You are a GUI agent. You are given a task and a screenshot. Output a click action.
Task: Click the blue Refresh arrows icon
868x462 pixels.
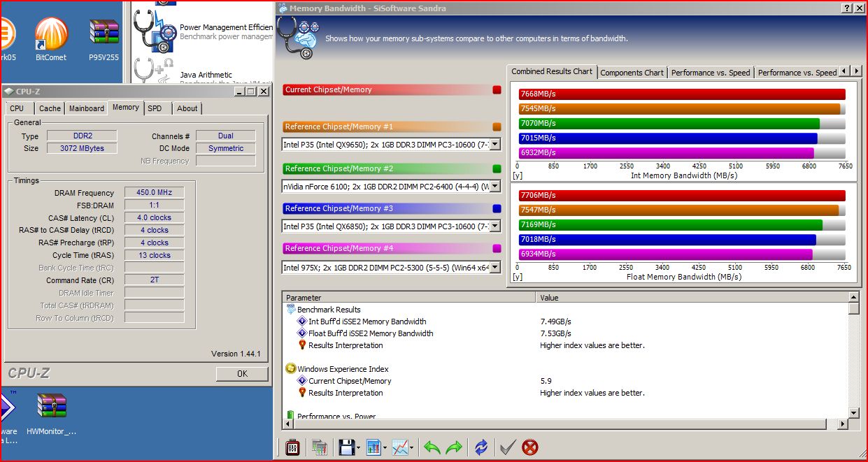[481, 447]
